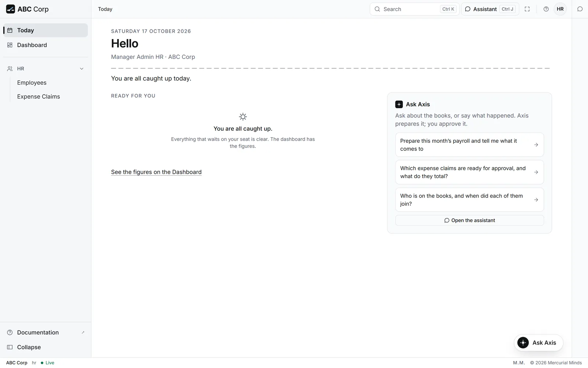Open the Assistant with the top button
Image resolution: width=588 pixels, height=368 pixels.
click(490, 9)
